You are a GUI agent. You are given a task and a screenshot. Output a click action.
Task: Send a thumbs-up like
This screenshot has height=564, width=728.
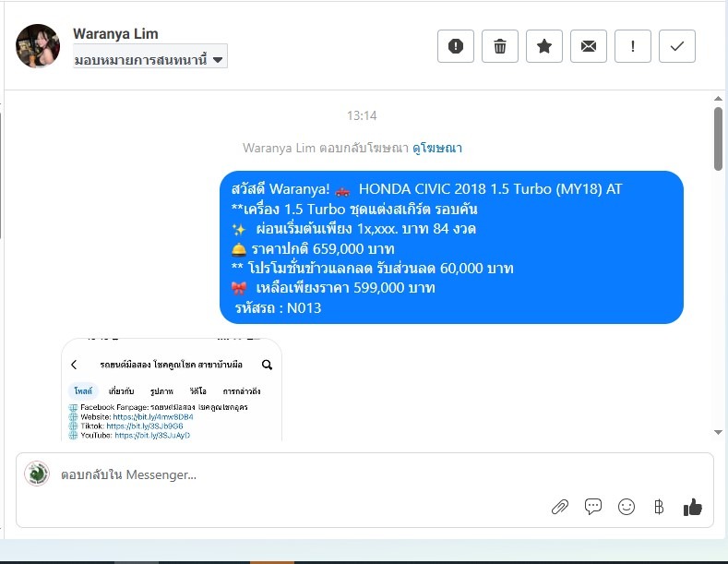tap(692, 508)
